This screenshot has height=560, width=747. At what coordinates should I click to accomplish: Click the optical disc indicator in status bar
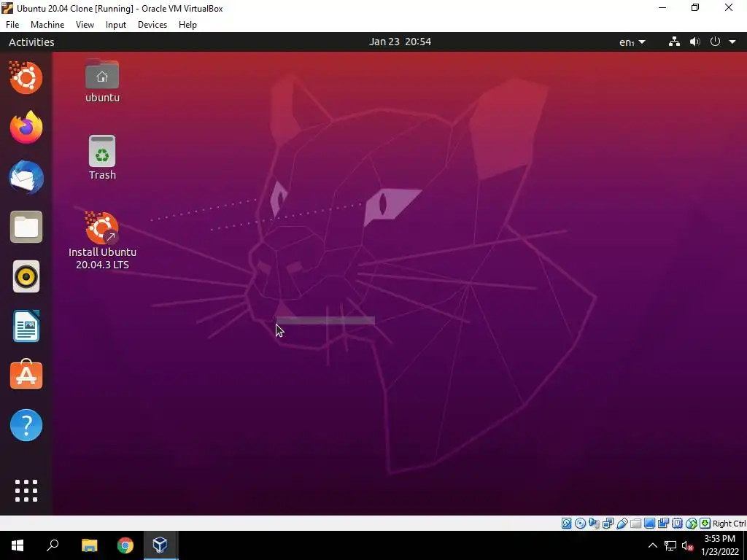(580, 524)
